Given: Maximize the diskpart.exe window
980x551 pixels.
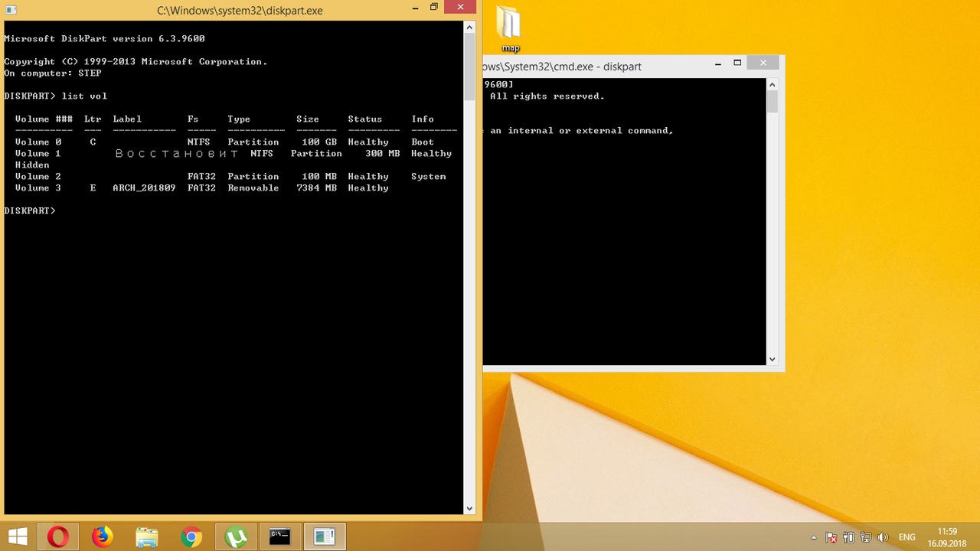Looking at the screenshot, I should 433,8.
